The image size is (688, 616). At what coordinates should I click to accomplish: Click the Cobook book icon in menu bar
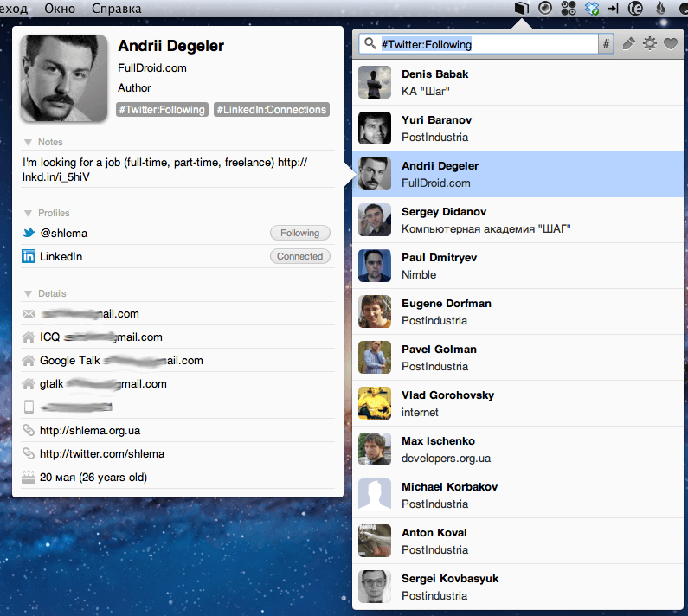521,8
